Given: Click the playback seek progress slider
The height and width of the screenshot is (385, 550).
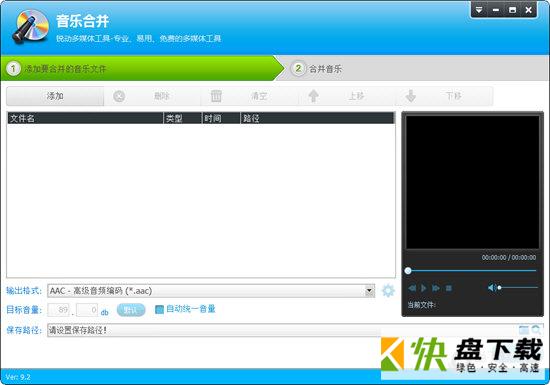Looking at the screenshot, I should pyautogui.click(x=471, y=271).
